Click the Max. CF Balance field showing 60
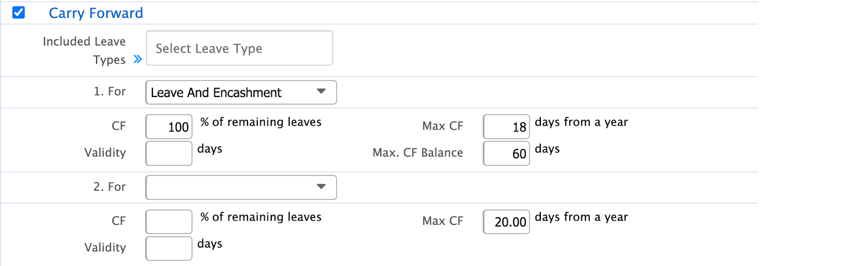Image resolution: width=868 pixels, height=266 pixels. [506, 154]
